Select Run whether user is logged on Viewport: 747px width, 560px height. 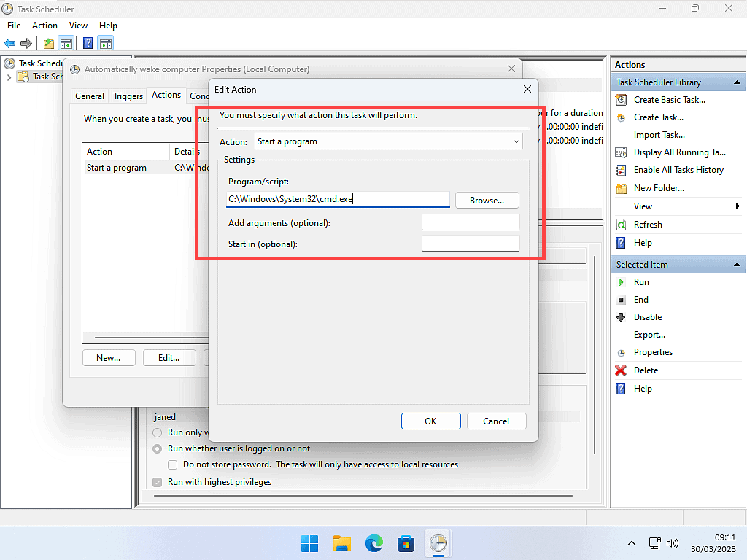click(x=157, y=448)
